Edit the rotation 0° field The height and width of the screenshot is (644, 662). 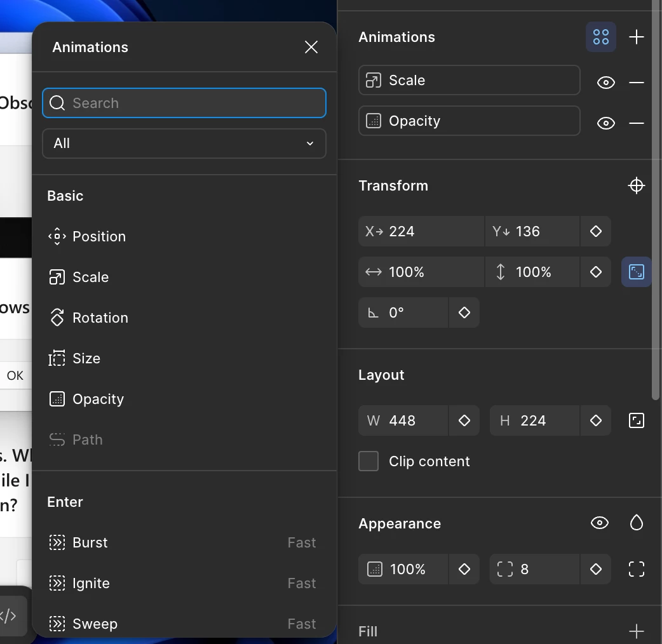403,312
